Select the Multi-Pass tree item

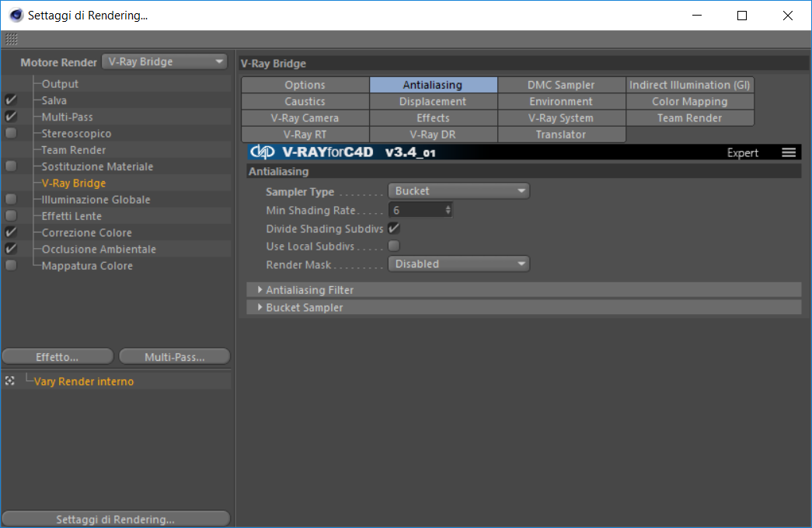68,117
